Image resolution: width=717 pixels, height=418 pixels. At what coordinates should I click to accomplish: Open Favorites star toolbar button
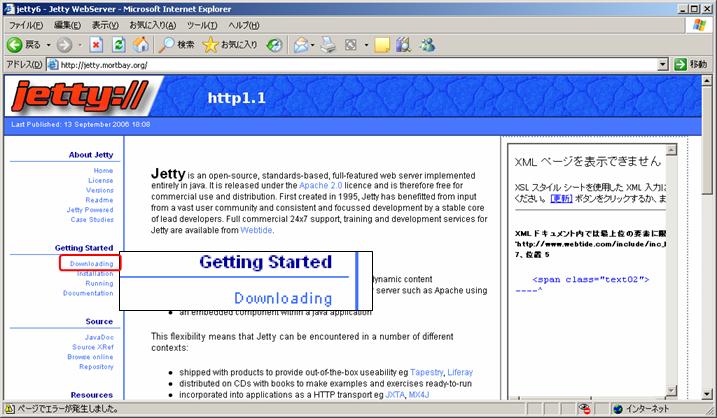[230, 44]
